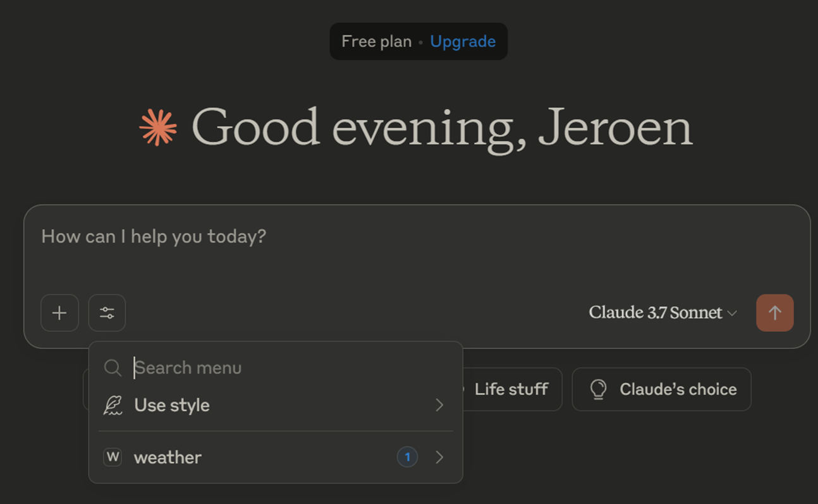Click the orange Claude starburst logo
This screenshot has width=818, height=504.
click(158, 127)
